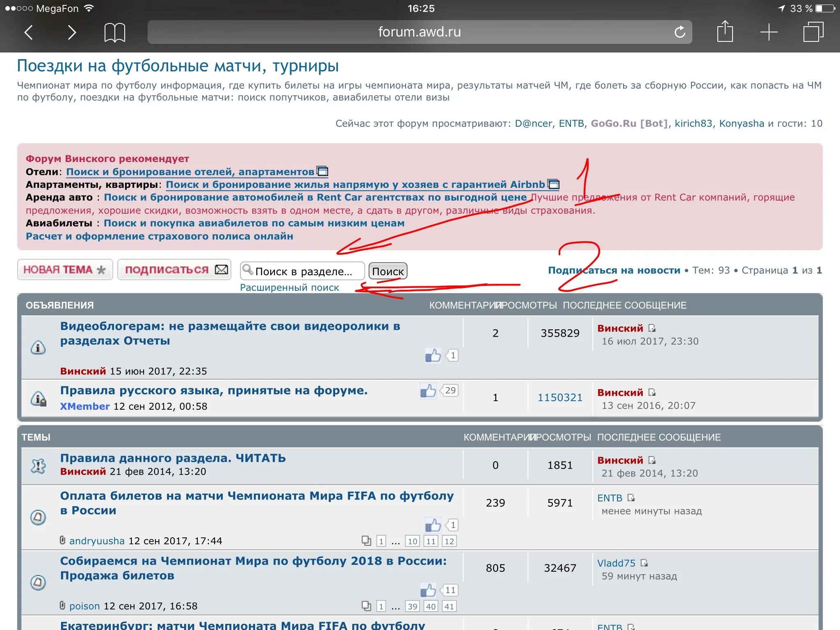Reload page with refresh icon

[679, 32]
